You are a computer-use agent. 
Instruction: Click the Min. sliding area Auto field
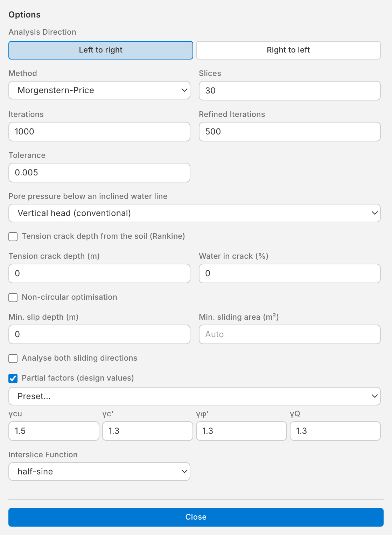[x=290, y=334]
